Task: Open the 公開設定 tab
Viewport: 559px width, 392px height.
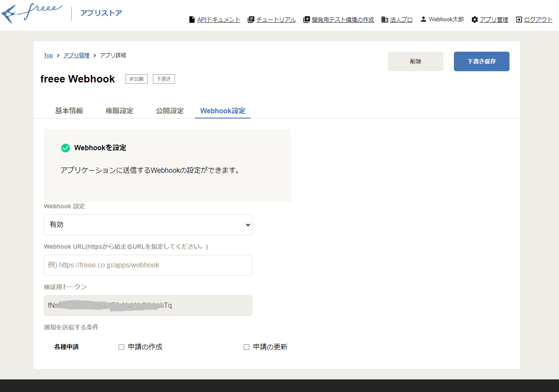Action: click(169, 111)
